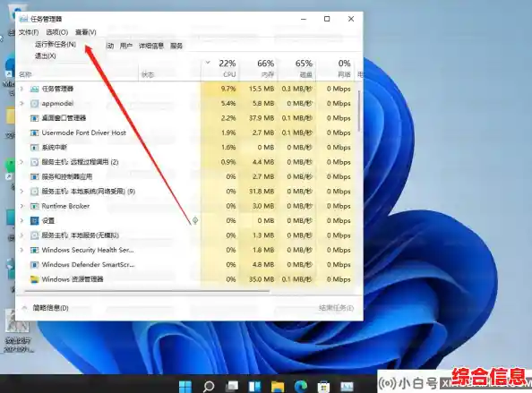Click 运行新任务(N) in the File menu
This screenshot has height=393, width=532.
(x=56, y=44)
